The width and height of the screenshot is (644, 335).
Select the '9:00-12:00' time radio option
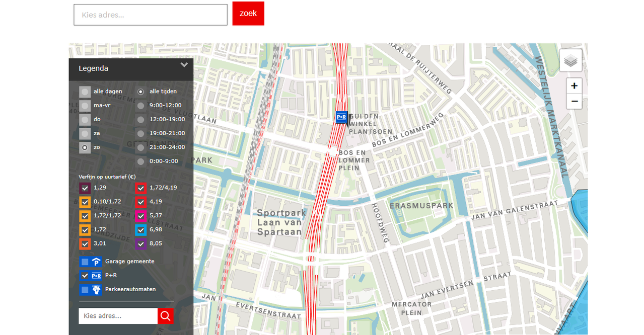click(140, 106)
